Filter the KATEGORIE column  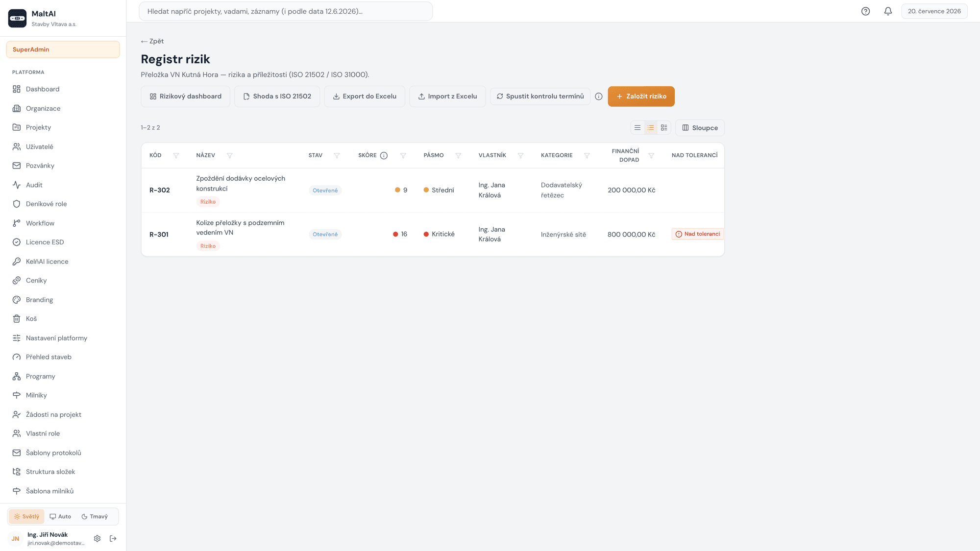point(587,156)
